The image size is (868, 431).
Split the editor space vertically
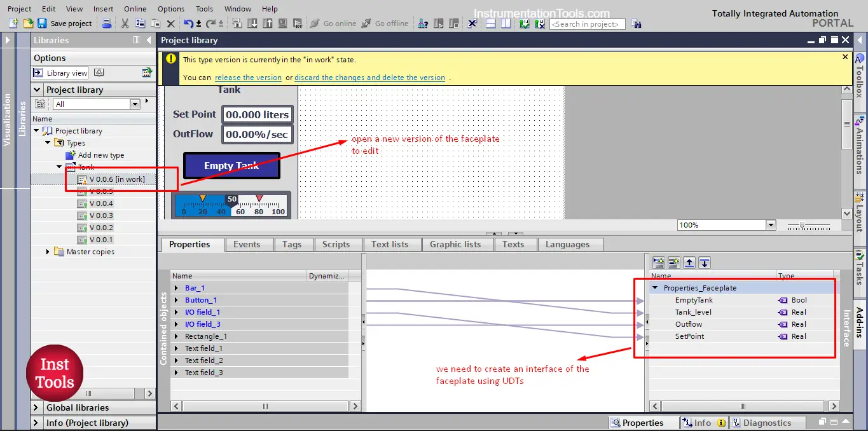pyautogui.click(x=506, y=24)
